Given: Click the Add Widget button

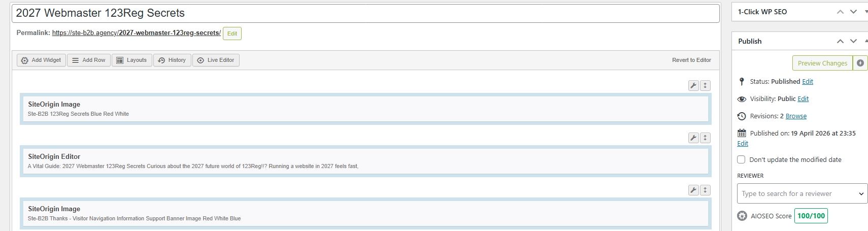Looking at the screenshot, I should [41, 60].
